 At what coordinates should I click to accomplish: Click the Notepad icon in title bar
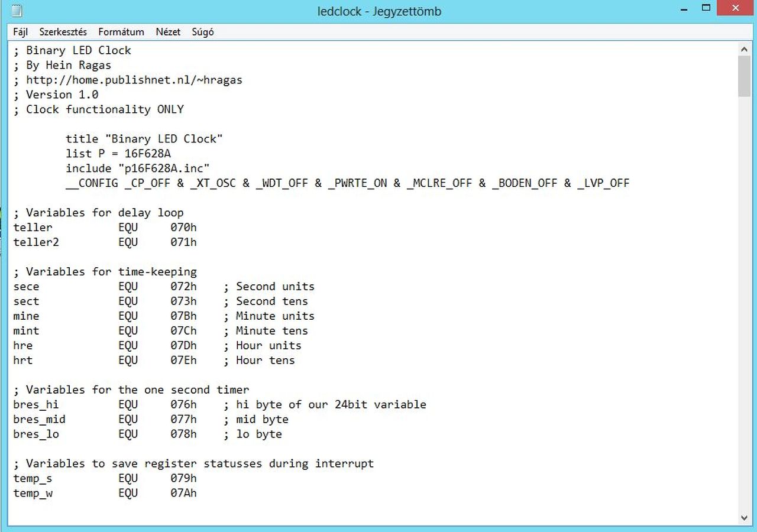point(17,11)
